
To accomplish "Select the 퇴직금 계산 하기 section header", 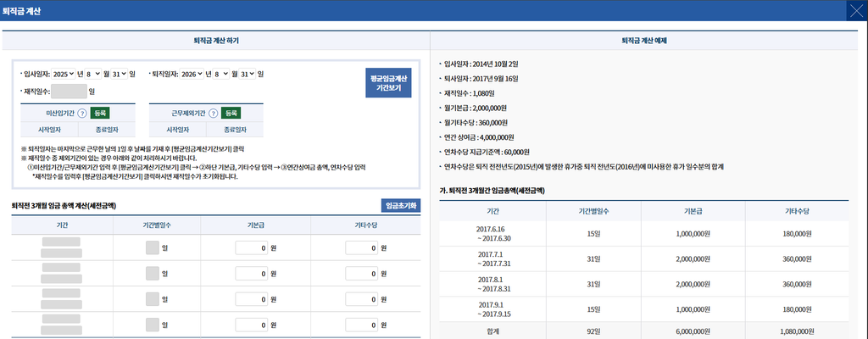I will tap(216, 41).
